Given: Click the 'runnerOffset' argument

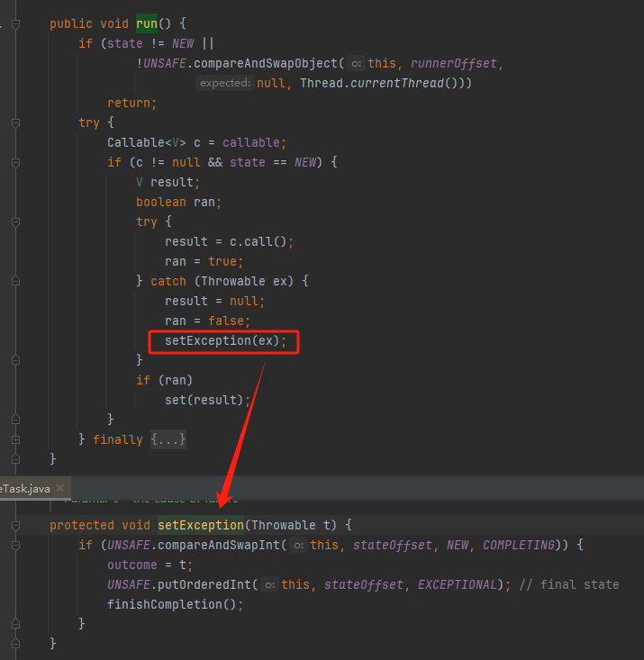Looking at the screenshot, I should click(x=454, y=63).
